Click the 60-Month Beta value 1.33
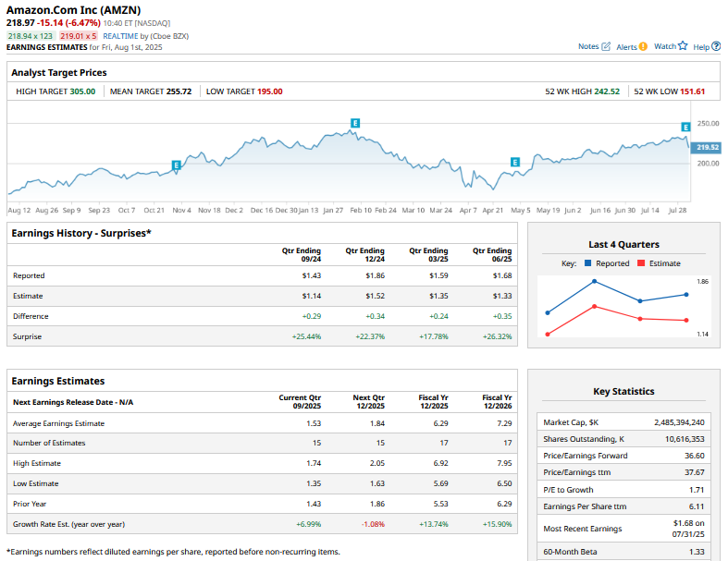 (x=697, y=552)
